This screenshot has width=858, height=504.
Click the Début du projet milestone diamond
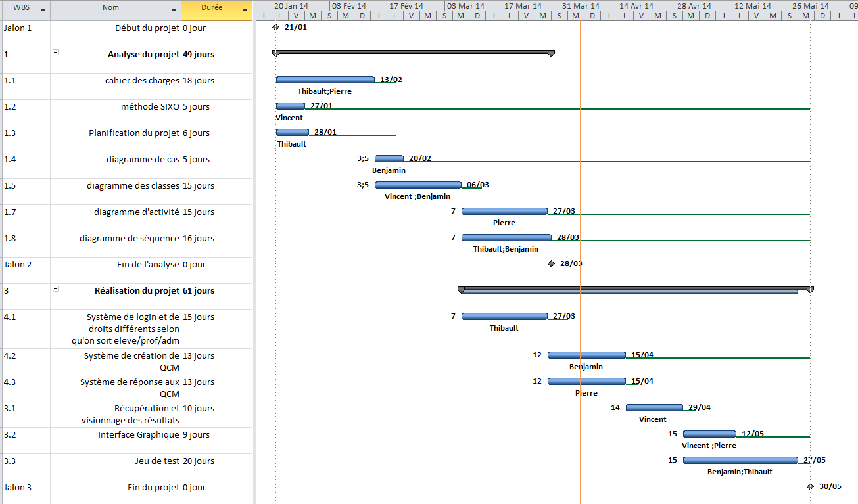pos(275,28)
